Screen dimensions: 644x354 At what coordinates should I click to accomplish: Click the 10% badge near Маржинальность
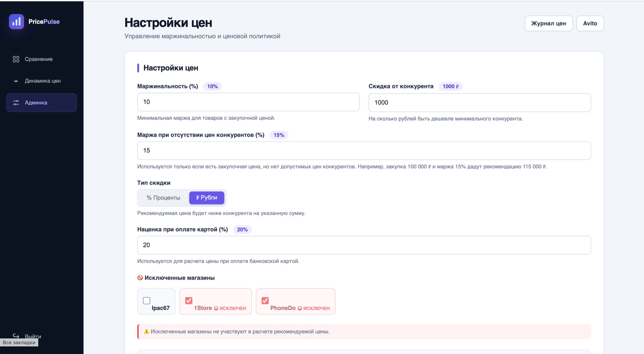tap(213, 86)
